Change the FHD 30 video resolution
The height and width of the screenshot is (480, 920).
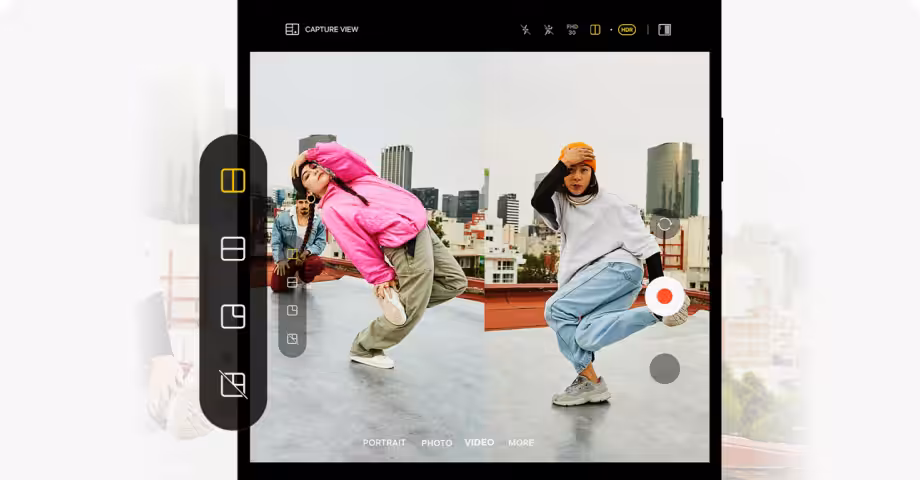point(571,29)
